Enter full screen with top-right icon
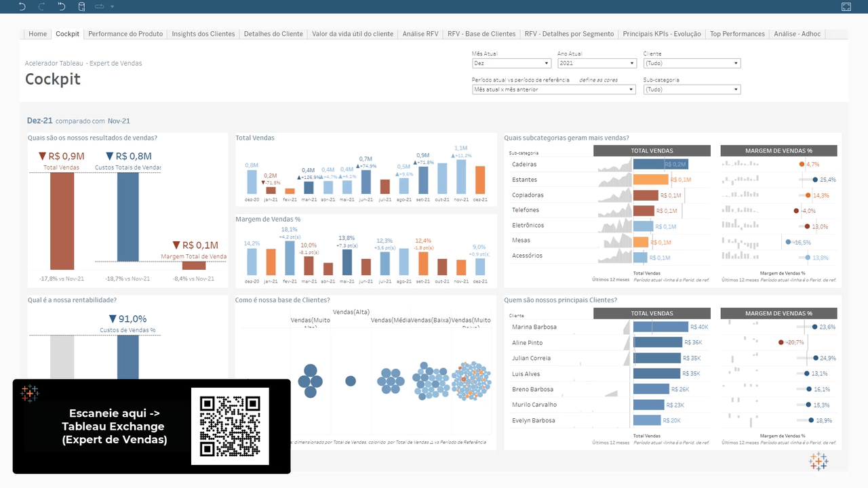Viewport: 868px width, 488px height. [846, 7]
